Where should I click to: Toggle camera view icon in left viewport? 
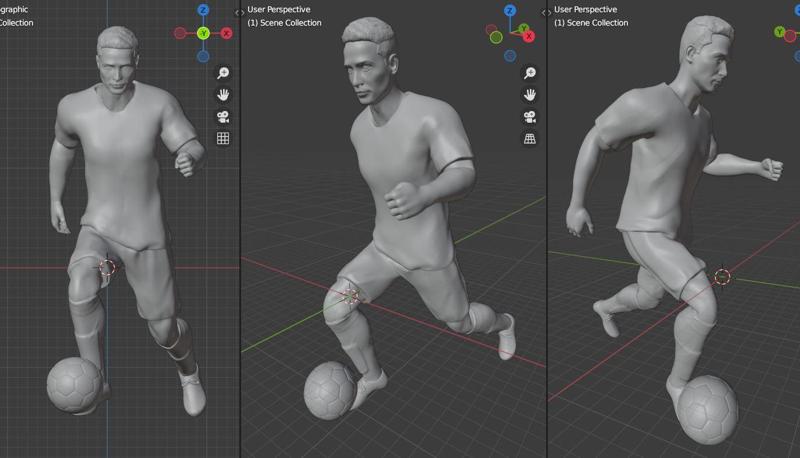223,117
